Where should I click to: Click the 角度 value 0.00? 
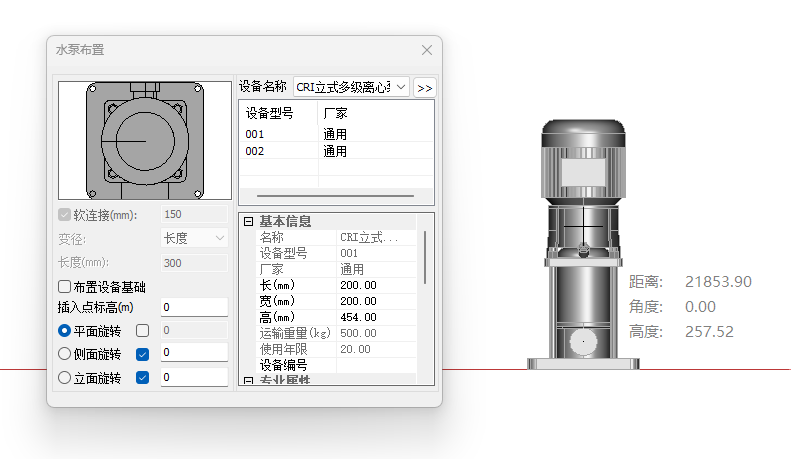coord(700,307)
